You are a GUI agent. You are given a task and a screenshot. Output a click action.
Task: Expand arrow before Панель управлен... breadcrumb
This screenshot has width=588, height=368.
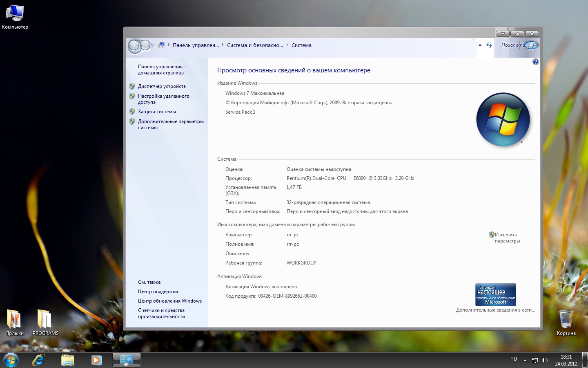pos(169,45)
